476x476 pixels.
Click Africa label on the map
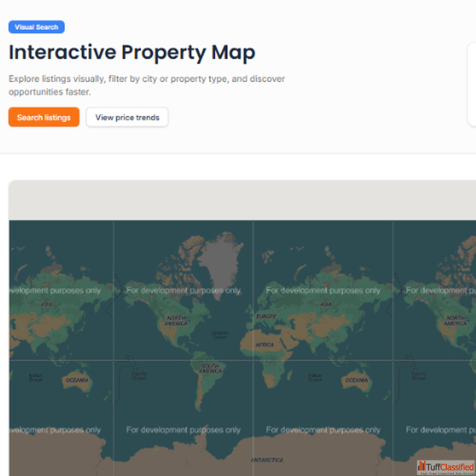264,345
